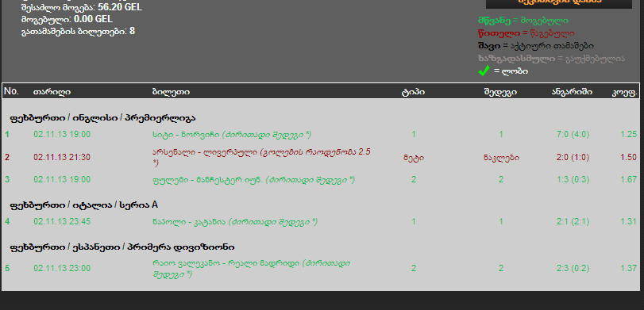Click the 'No.' column header
The image size is (644, 310).
[11, 91]
